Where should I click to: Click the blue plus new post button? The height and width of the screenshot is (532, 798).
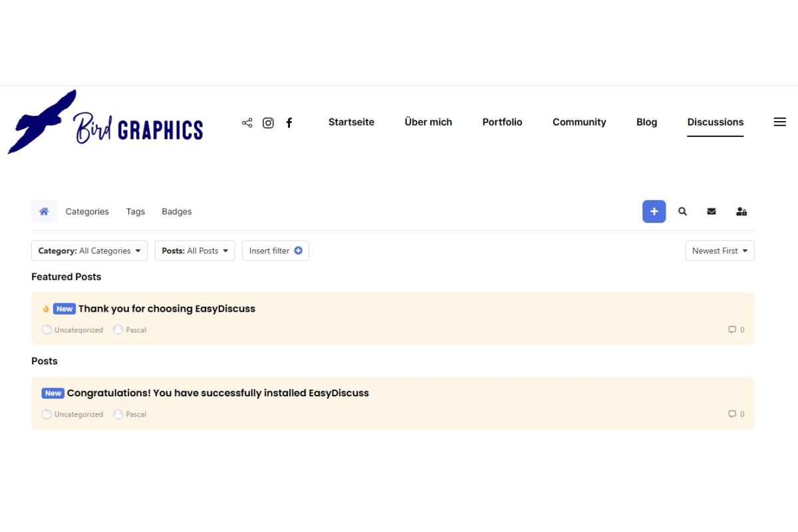[x=654, y=211]
